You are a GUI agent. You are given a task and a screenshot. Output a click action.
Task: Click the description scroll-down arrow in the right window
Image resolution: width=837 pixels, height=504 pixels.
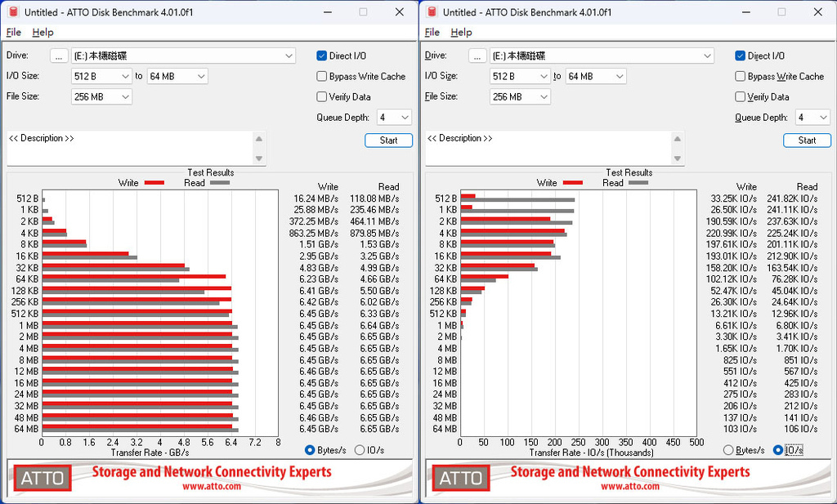coord(678,158)
